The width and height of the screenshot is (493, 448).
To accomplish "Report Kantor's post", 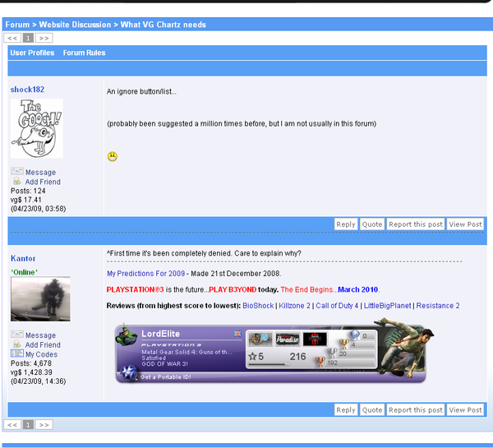I will 416,409.
